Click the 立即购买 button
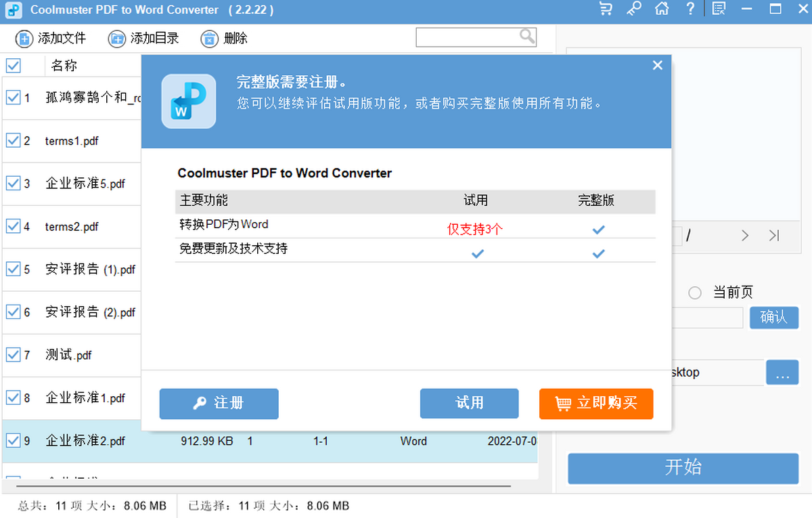Viewport: 812px width, 518px height. [596, 404]
